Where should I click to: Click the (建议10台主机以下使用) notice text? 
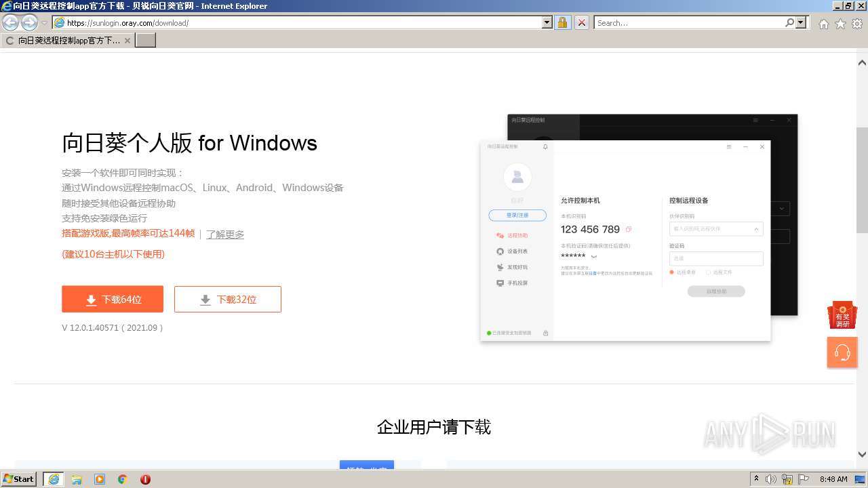click(113, 254)
